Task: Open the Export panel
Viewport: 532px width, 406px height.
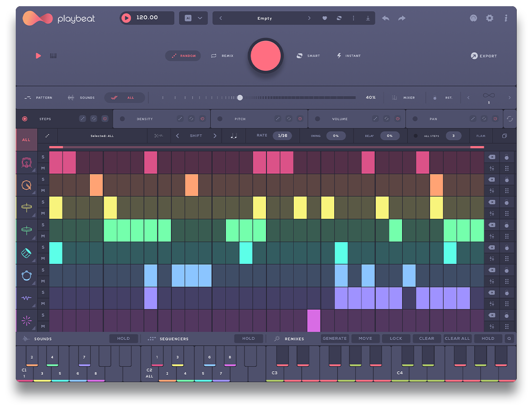Action: (484, 56)
